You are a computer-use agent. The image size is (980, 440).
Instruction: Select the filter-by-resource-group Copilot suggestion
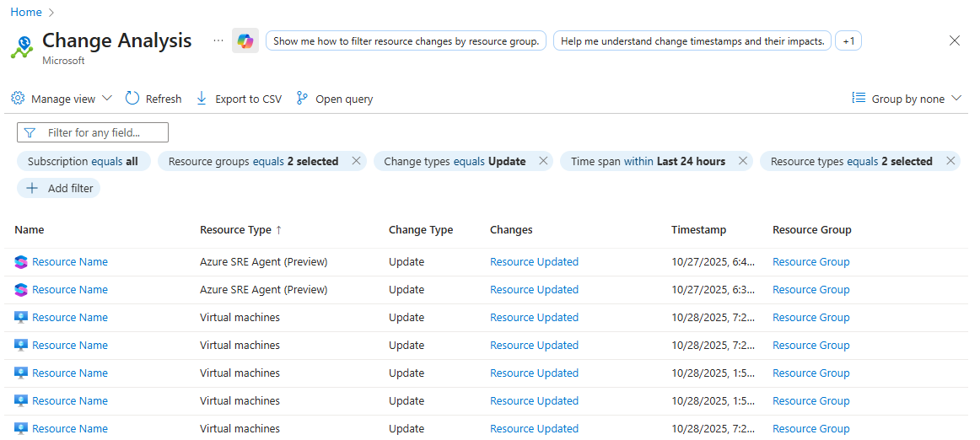(406, 40)
